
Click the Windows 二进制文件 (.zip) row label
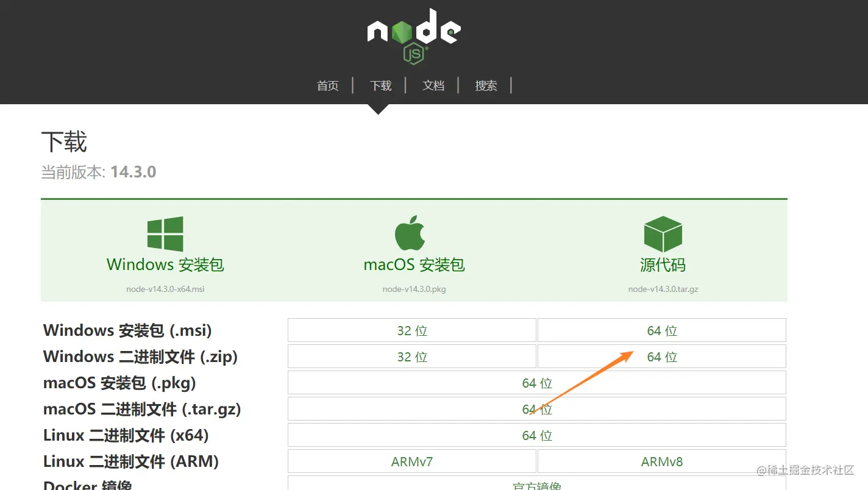click(x=140, y=357)
